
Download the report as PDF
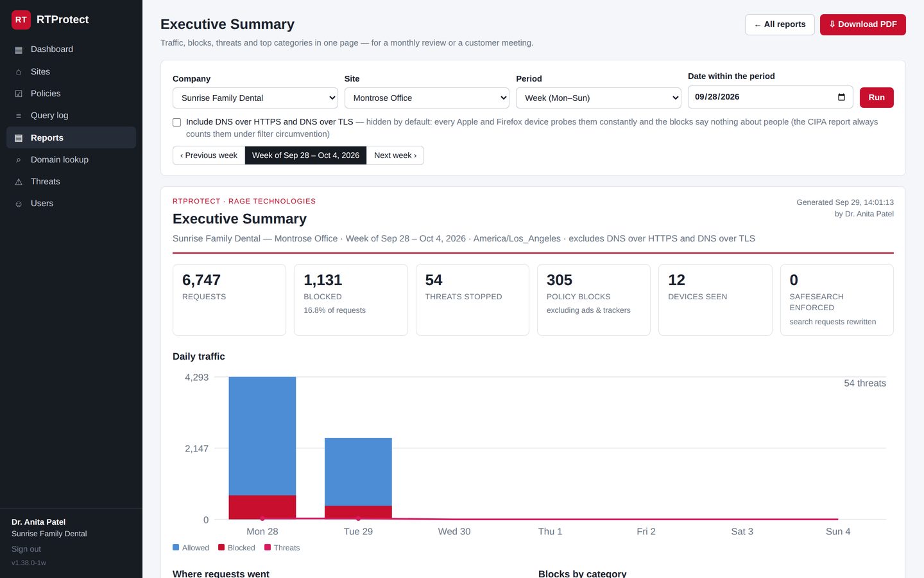[863, 24]
